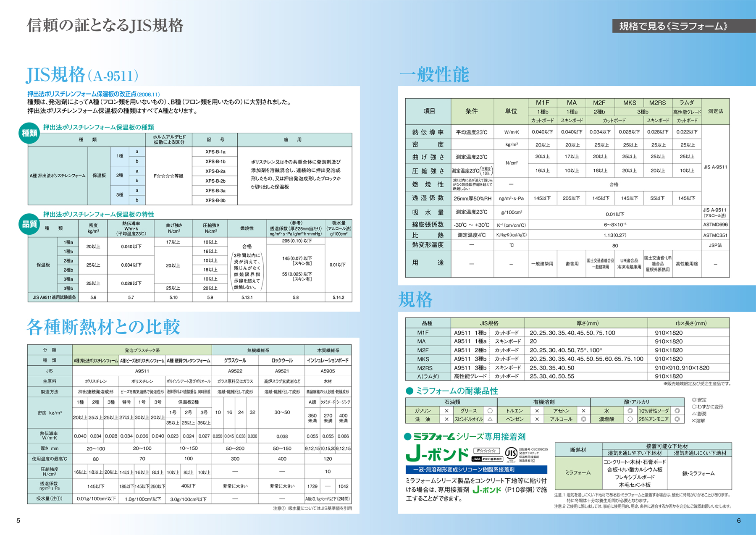756x535 pixels.
Task: Click the 線膨張係数 row label
Action: 428,225
